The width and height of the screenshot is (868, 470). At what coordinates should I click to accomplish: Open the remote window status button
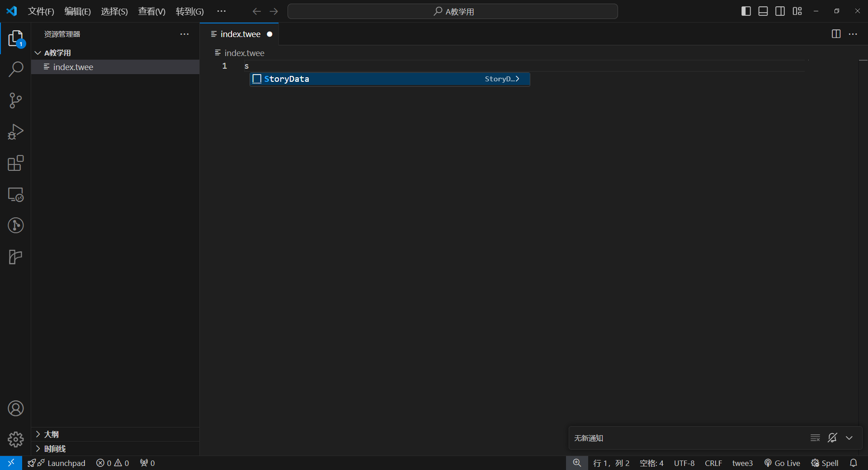click(11, 463)
